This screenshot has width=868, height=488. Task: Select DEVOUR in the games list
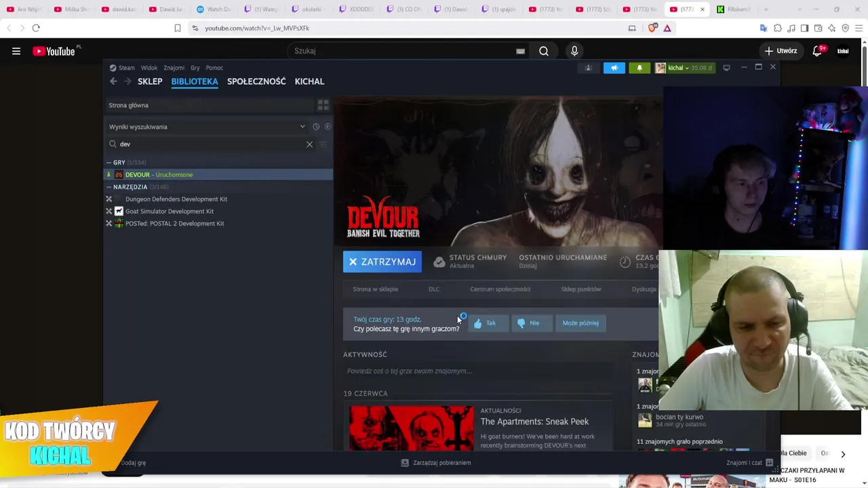point(218,175)
